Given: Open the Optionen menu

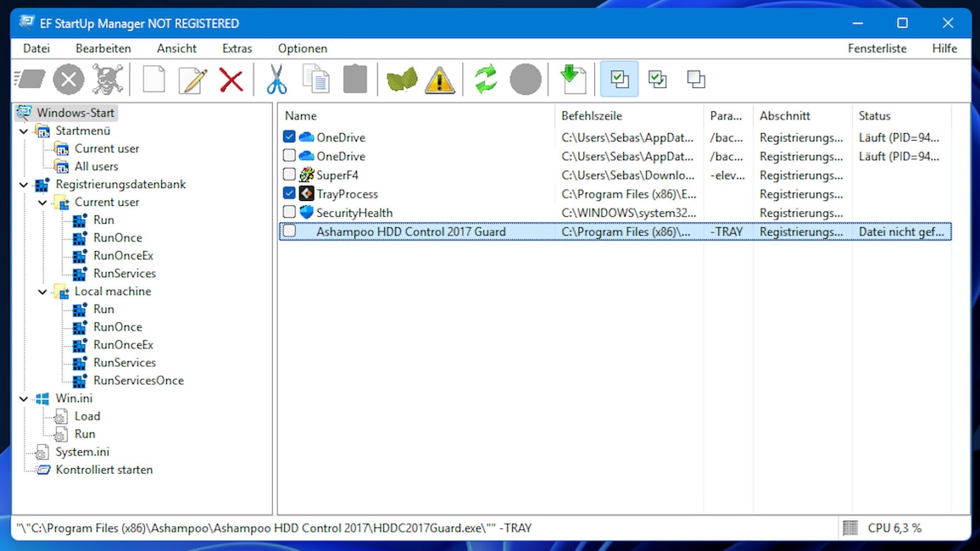Looking at the screenshot, I should tap(303, 48).
